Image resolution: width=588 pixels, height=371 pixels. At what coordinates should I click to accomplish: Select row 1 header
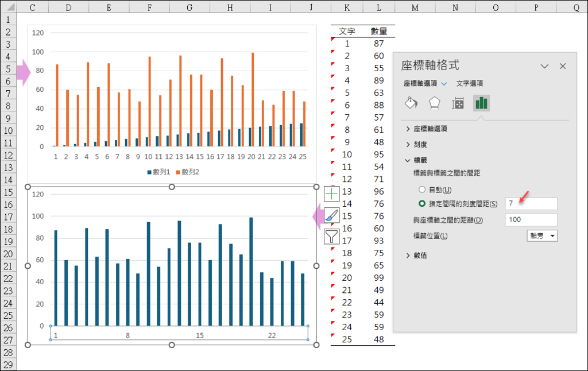(x=8, y=19)
